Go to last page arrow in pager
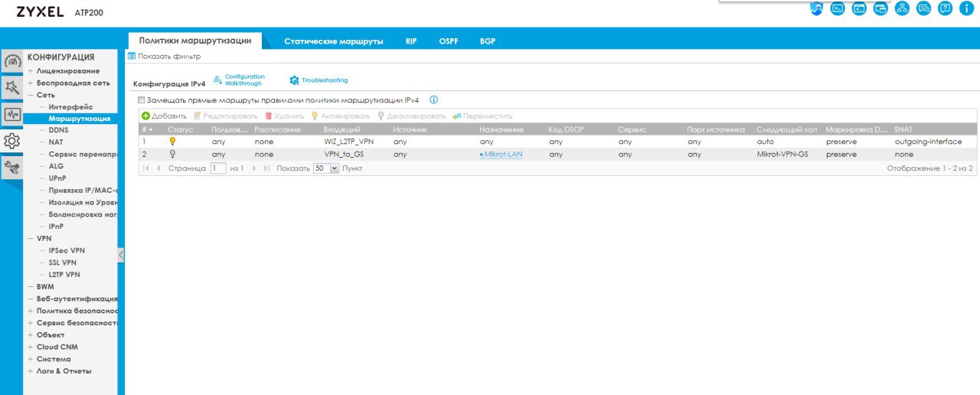980x395 pixels. point(266,168)
